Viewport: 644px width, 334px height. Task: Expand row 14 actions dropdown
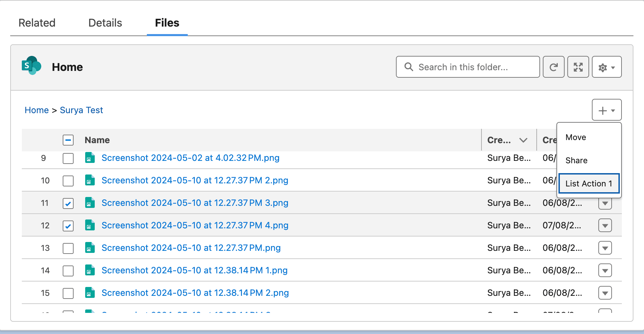point(605,271)
